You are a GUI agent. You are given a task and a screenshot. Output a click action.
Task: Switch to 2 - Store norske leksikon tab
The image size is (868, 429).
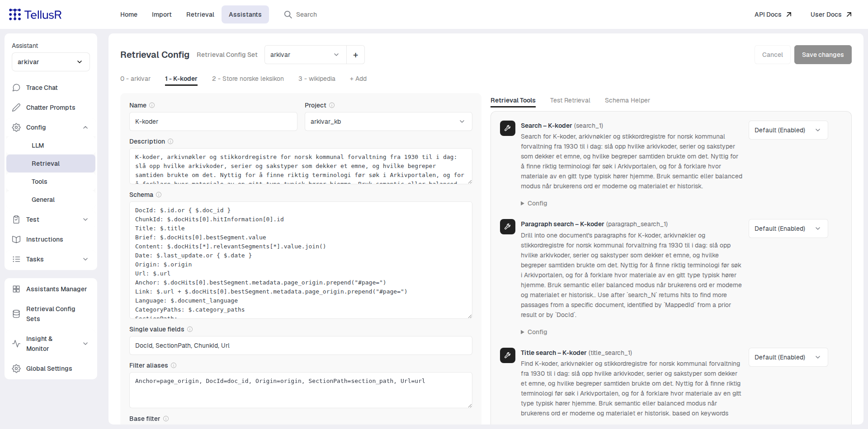(x=248, y=79)
